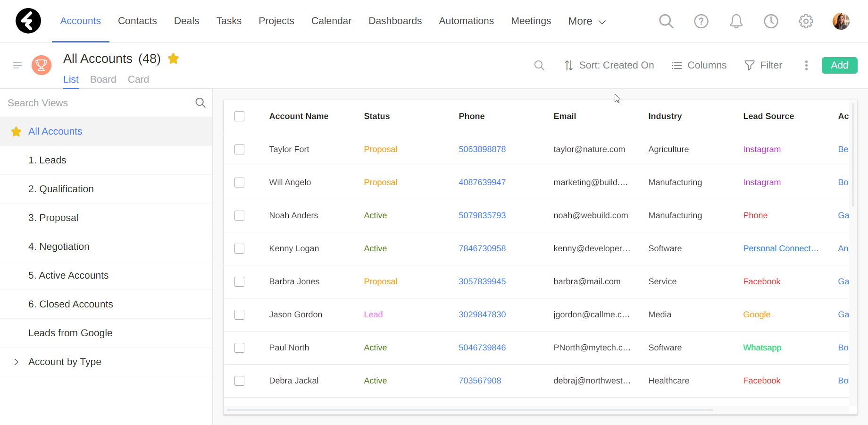Check the Kenny Logan row checkbox

click(240, 248)
